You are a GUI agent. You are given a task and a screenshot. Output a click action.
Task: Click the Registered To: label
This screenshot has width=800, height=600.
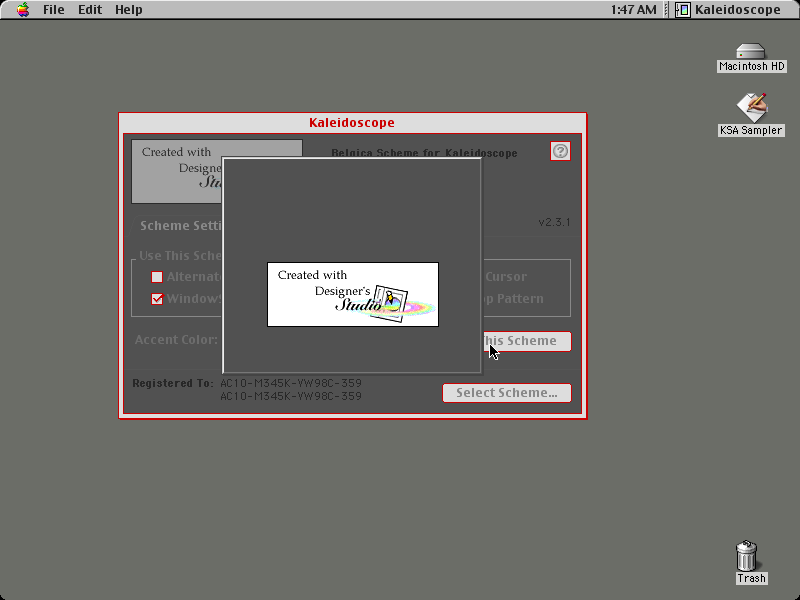point(172,383)
